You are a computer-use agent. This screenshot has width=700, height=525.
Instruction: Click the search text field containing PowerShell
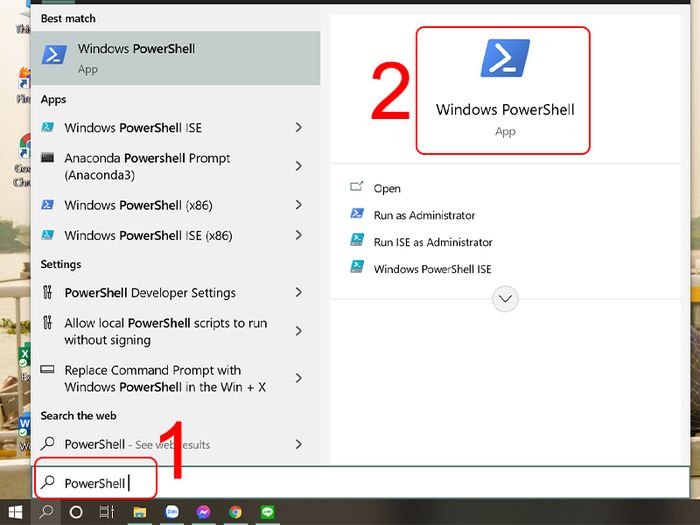pyautogui.click(x=361, y=483)
